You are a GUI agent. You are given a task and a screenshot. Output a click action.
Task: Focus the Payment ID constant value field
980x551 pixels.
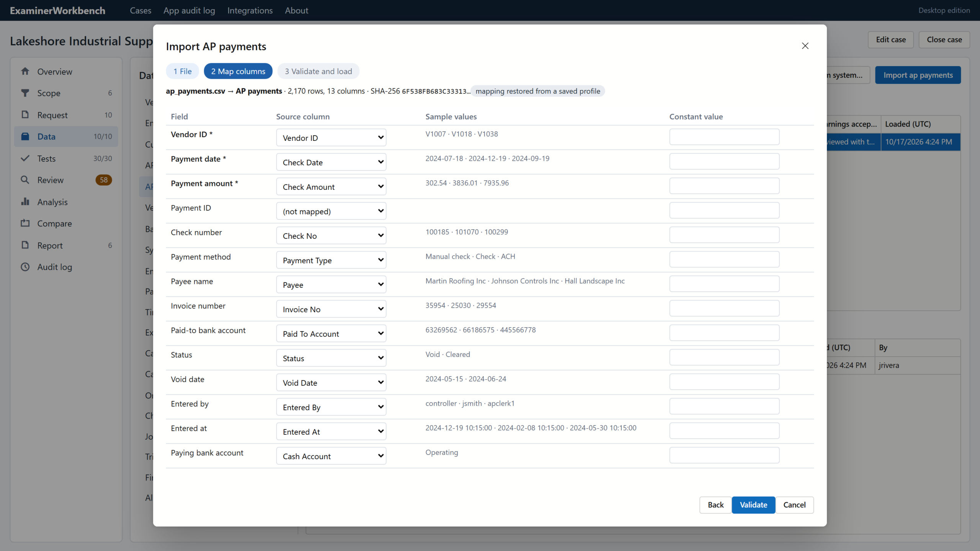point(724,210)
